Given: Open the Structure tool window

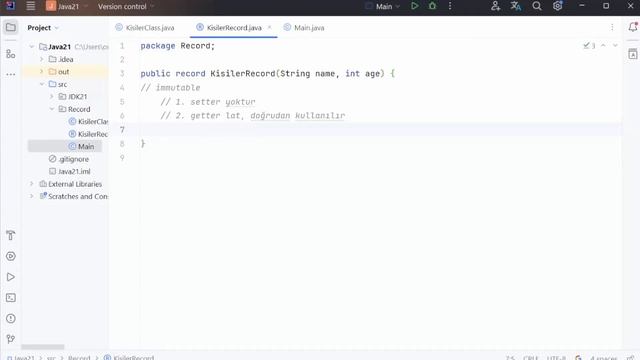Looking at the screenshot, I should coord(11,54).
